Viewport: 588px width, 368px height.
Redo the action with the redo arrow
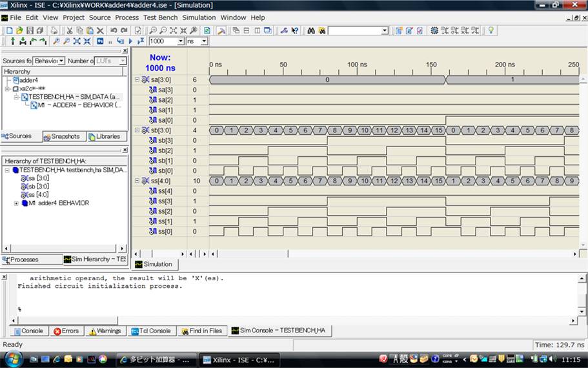(x=124, y=30)
